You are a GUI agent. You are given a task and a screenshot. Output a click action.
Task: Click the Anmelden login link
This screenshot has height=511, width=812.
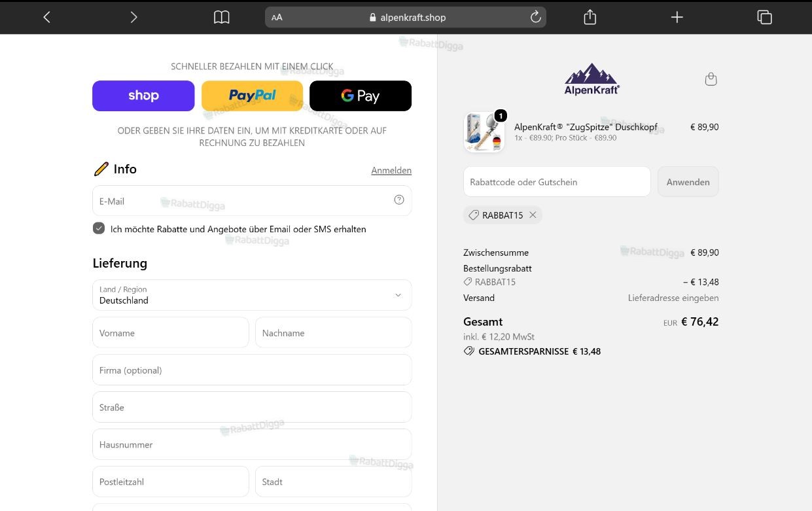tap(391, 170)
